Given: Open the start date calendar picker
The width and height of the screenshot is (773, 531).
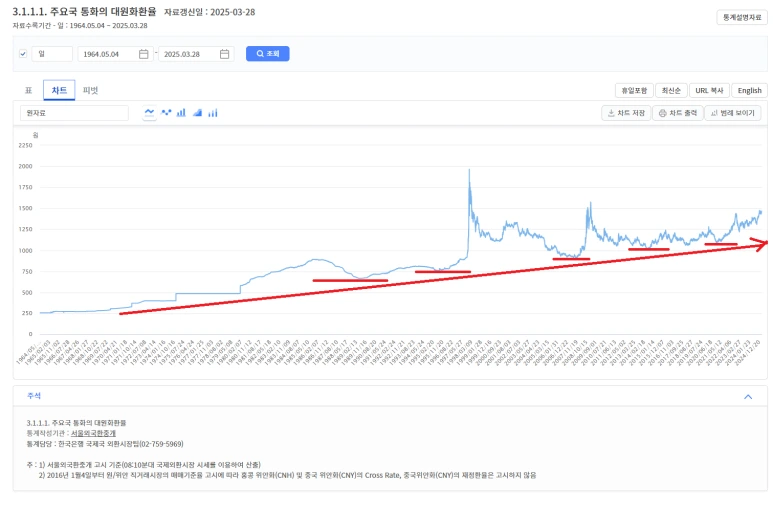Looking at the screenshot, I should 143,54.
